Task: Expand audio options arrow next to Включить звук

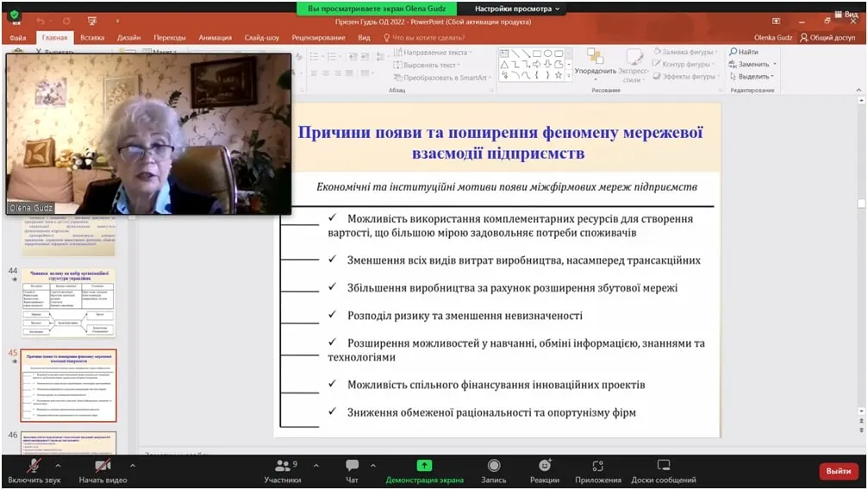Action: click(58, 466)
